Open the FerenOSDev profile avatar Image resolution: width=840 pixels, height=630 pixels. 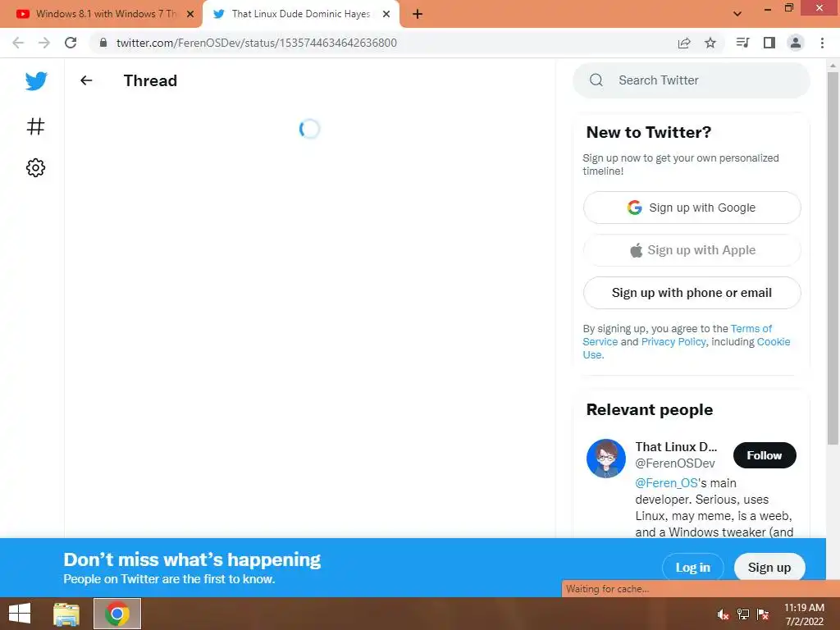pyautogui.click(x=606, y=459)
